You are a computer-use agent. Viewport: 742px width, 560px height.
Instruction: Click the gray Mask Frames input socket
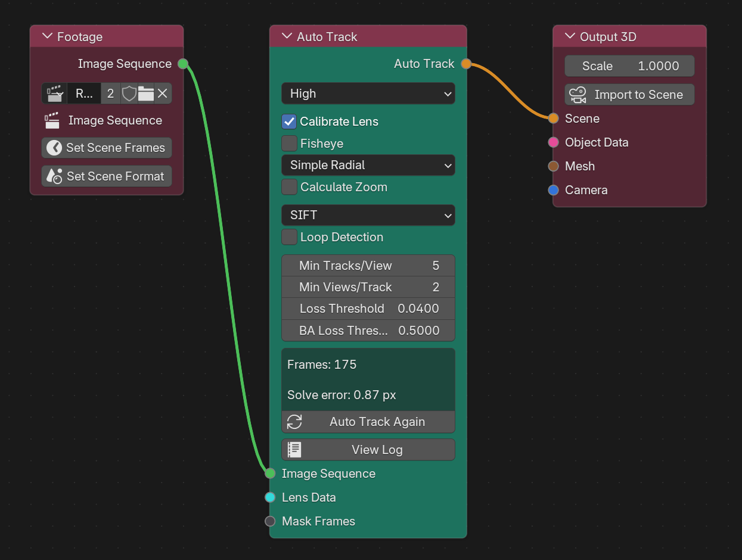[270, 521]
